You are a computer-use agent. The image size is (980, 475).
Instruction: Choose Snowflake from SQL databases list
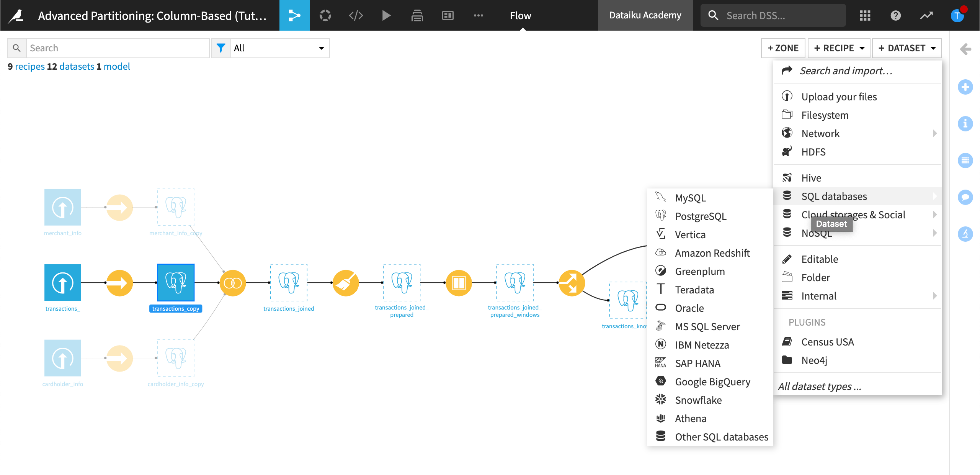click(710, 400)
